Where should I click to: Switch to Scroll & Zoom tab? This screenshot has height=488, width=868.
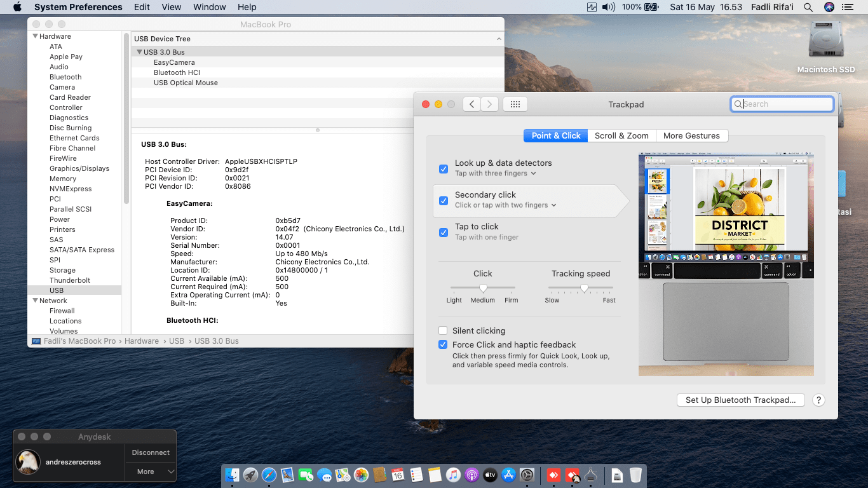tap(621, 135)
